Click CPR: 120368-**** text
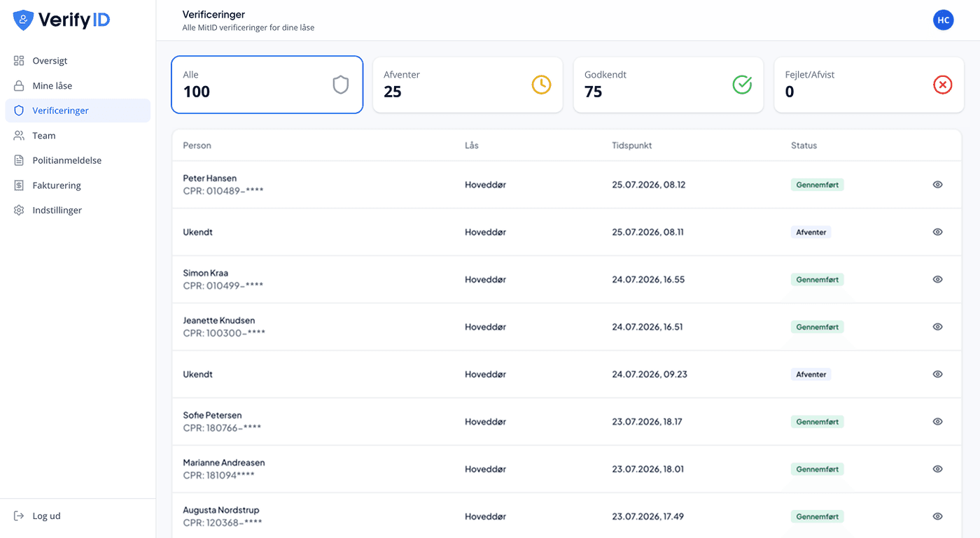This screenshot has height=538, width=980. click(x=223, y=523)
